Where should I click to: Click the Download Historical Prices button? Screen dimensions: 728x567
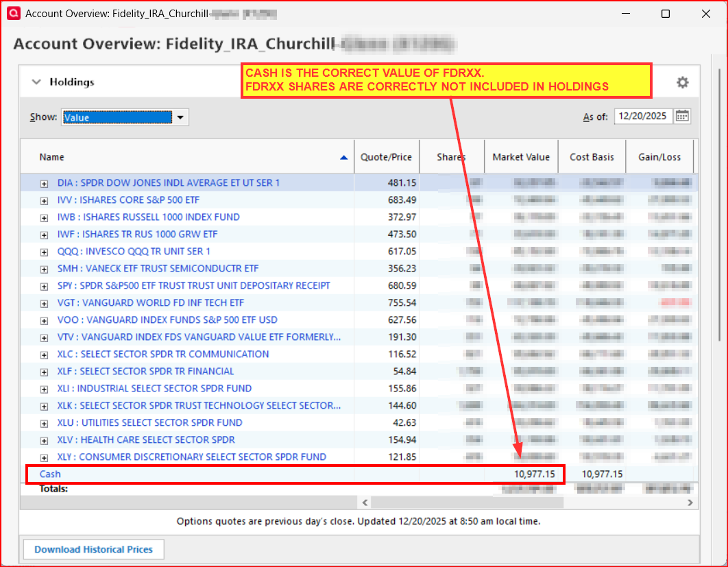pyautogui.click(x=93, y=549)
